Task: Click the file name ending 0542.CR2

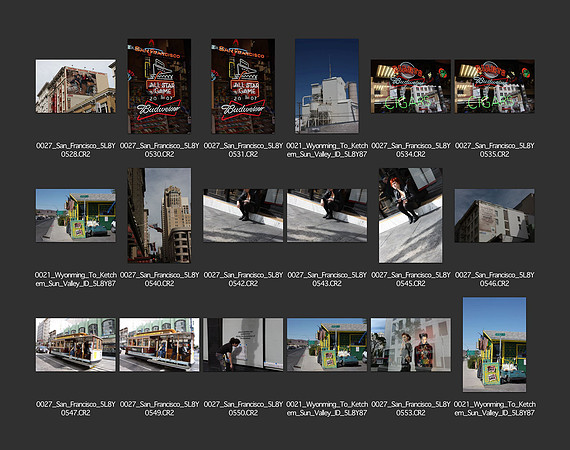Action: [243, 279]
